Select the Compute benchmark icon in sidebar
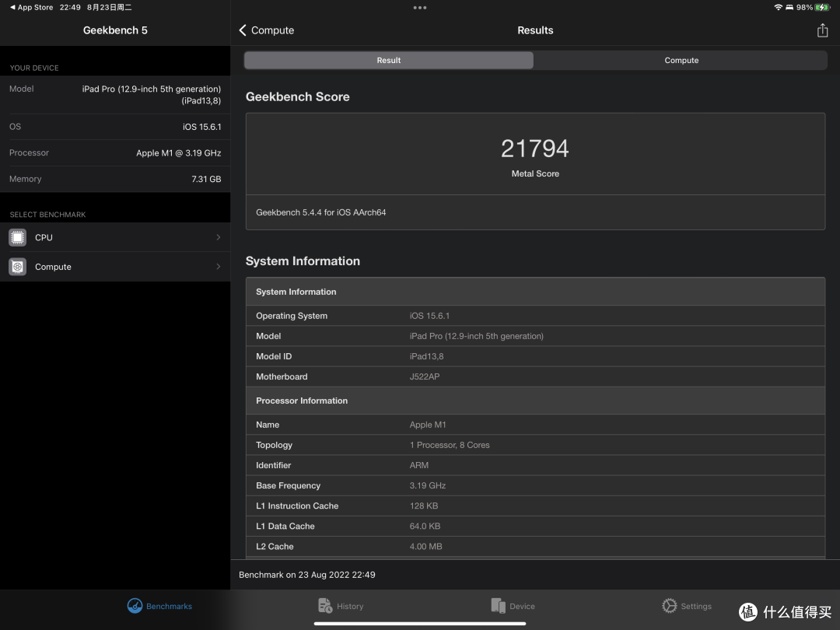Image resolution: width=840 pixels, height=630 pixels. pos(18,267)
